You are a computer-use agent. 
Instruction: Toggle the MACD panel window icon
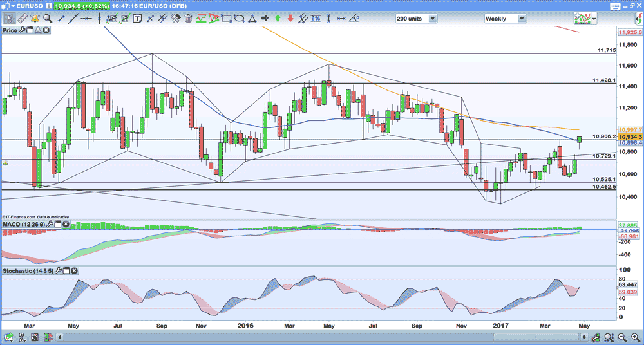click(x=58, y=224)
